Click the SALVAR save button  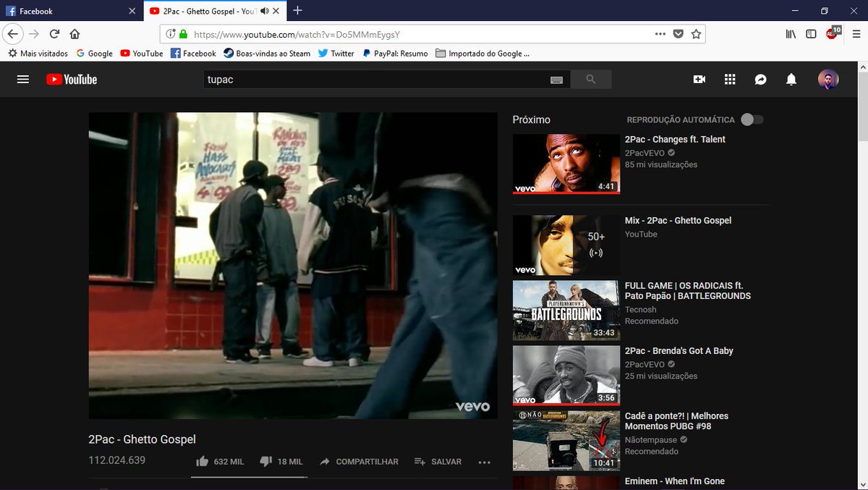pyautogui.click(x=438, y=462)
